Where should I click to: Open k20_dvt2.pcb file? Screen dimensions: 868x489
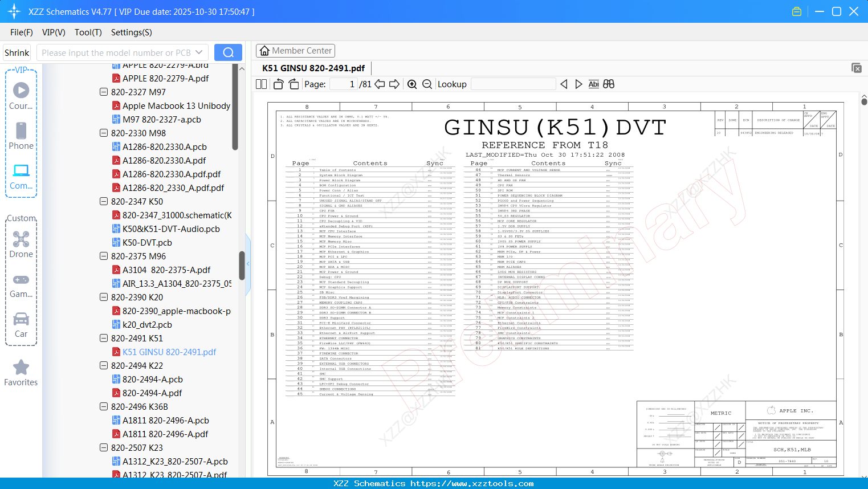(147, 325)
